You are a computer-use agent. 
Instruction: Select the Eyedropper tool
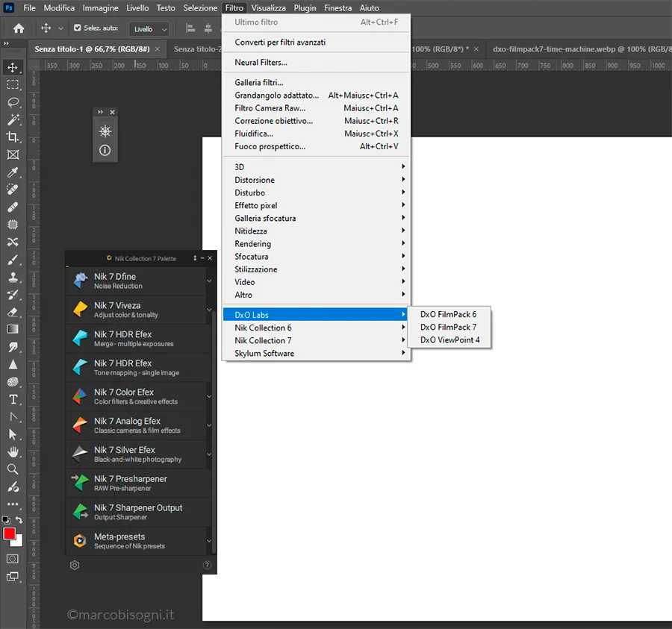pyautogui.click(x=13, y=172)
